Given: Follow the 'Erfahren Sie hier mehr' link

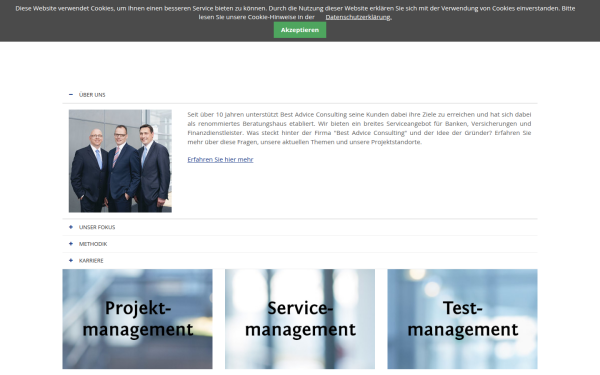Looking at the screenshot, I should (220, 160).
